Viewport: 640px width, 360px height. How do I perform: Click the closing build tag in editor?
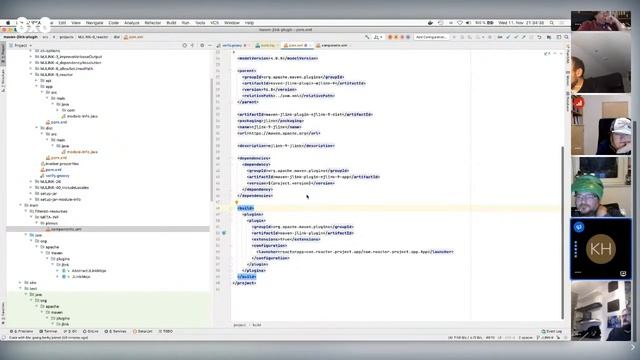tap(247, 277)
